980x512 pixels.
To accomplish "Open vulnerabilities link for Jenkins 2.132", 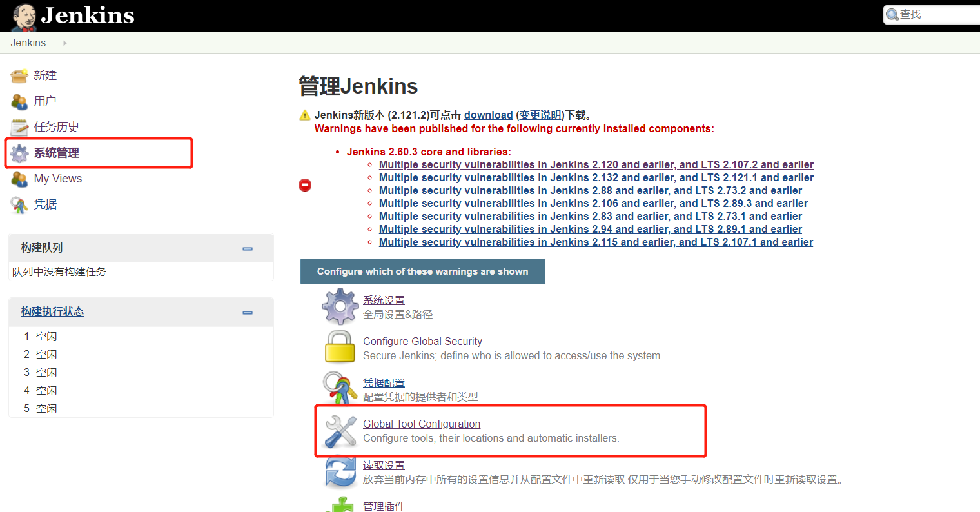I will tap(596, 178).
